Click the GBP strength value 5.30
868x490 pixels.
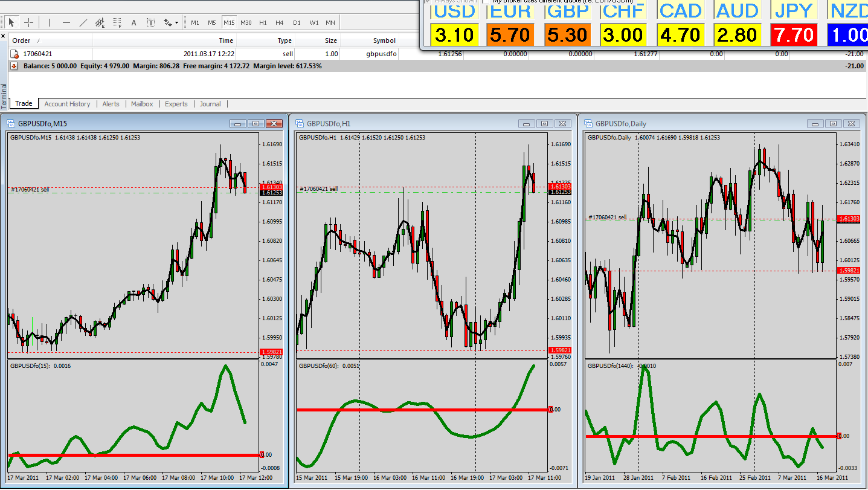click(x=568, y=34)
